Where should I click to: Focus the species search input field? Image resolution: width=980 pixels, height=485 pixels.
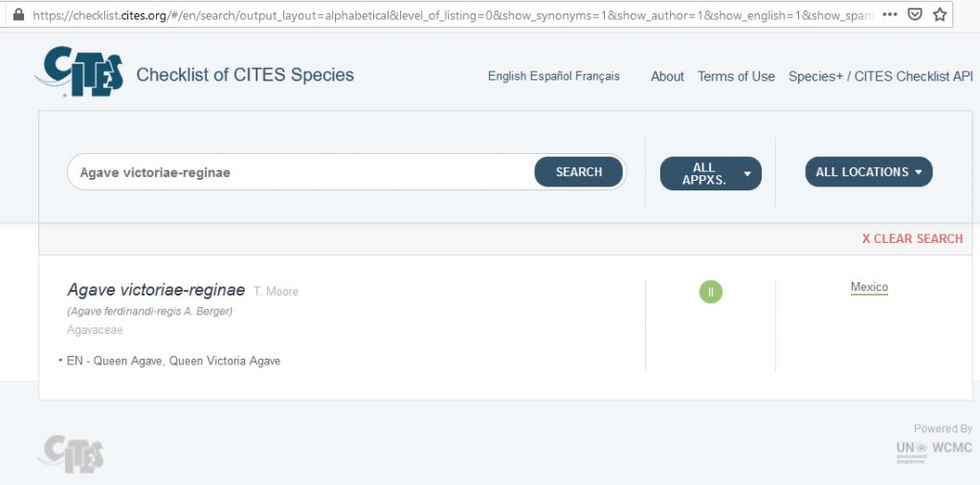click(301, 172)
